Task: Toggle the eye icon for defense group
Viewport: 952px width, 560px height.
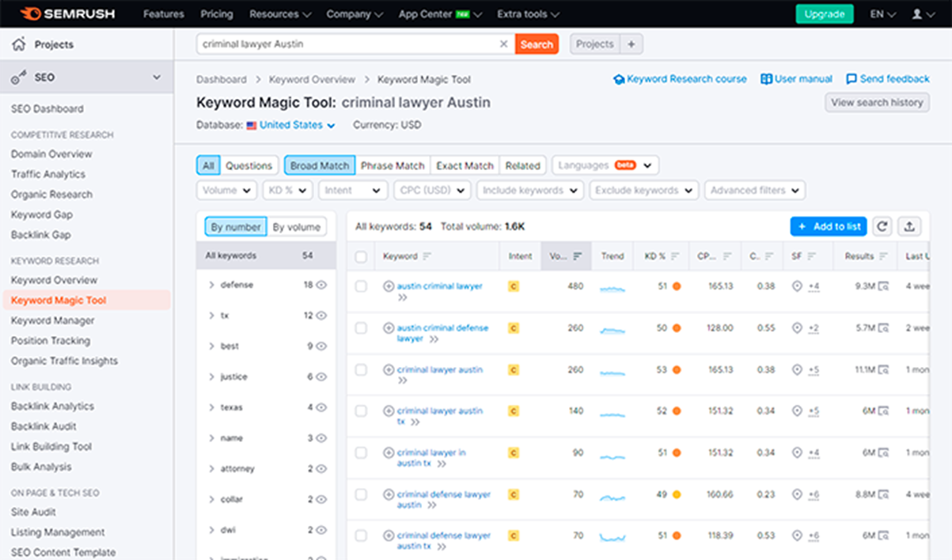Action: pyautogui.click(x=321, y=285)
